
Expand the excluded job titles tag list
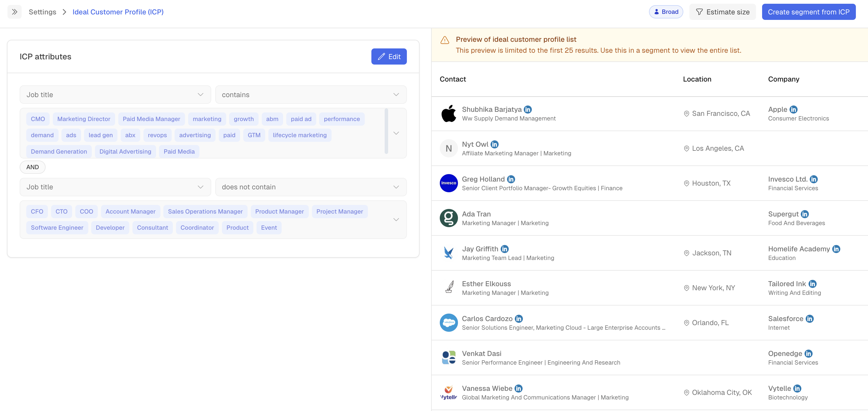click(396, 219)
